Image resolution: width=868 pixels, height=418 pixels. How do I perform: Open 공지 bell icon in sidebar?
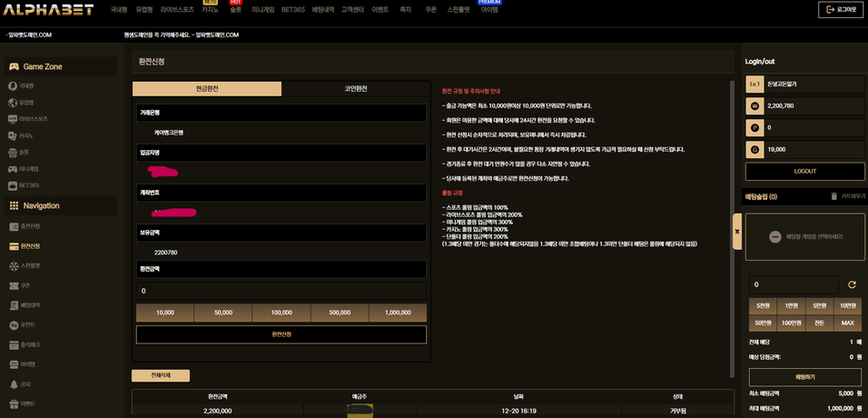(x=13, y=384)
